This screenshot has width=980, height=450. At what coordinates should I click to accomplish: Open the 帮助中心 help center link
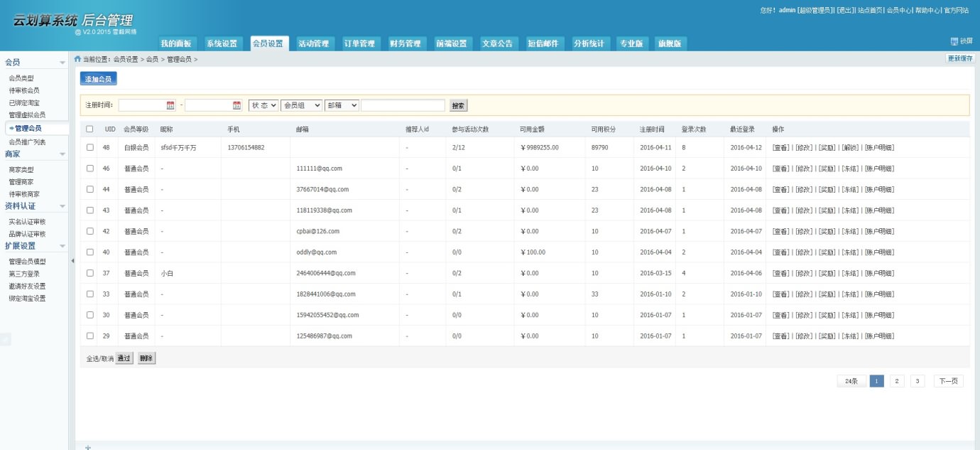coord(927,11)
